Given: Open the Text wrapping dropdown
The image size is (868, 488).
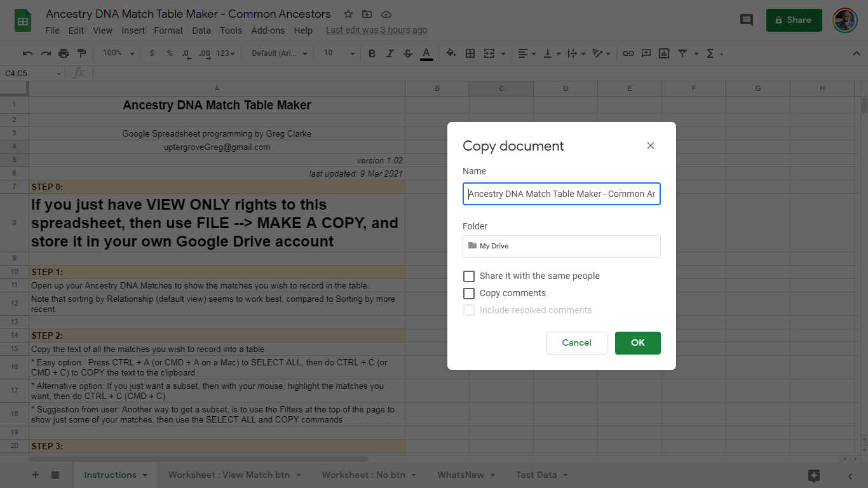Looking at the screenshot, I should pos(576,53).
